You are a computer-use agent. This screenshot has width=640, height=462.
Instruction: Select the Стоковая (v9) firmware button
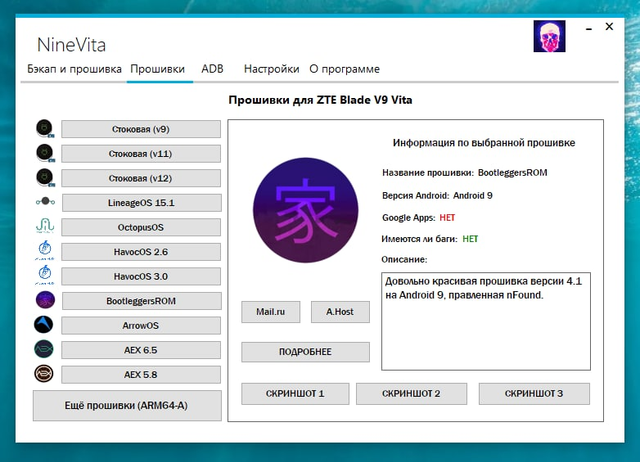pyautogui.click(x=141, y=129)
